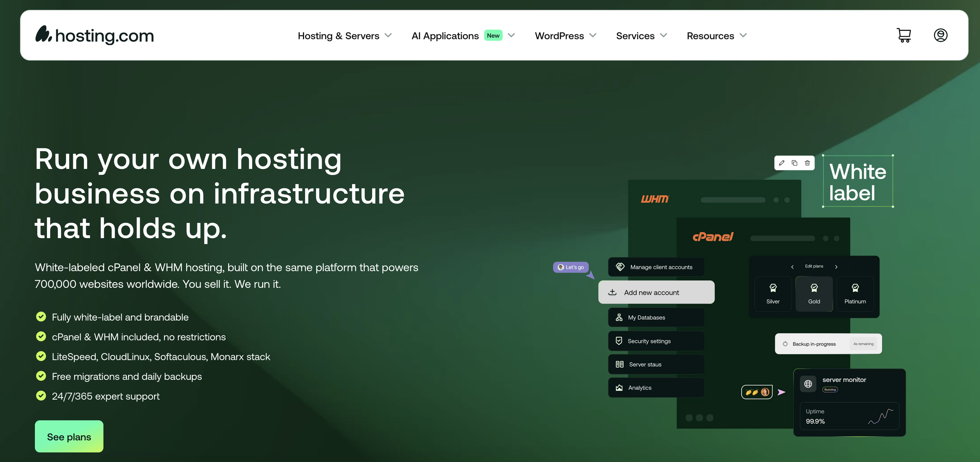This screenshot has height=462, width=980.
Task: Click the 4s remaining label
Action: click(x=863, y=344)
